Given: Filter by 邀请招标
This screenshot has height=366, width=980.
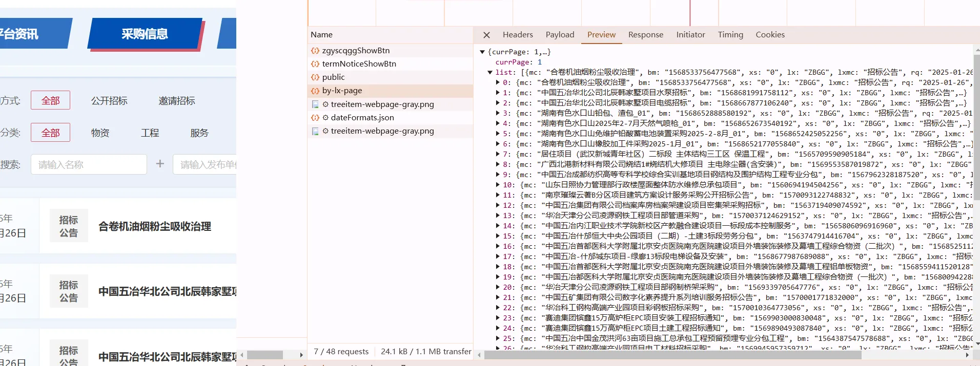Looking at the screenshot, I should [x=177, y=101].
